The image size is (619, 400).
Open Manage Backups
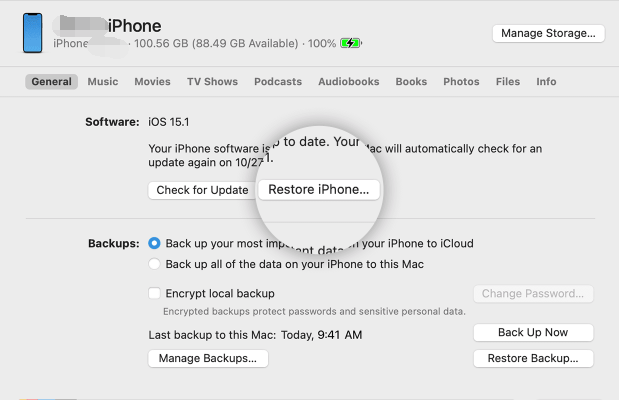tap(208, 358)
